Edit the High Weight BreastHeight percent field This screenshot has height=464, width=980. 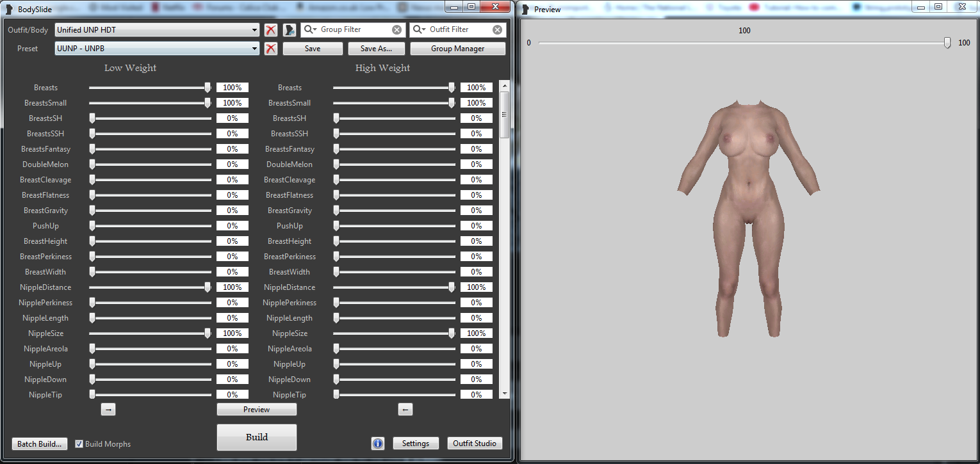477,241
